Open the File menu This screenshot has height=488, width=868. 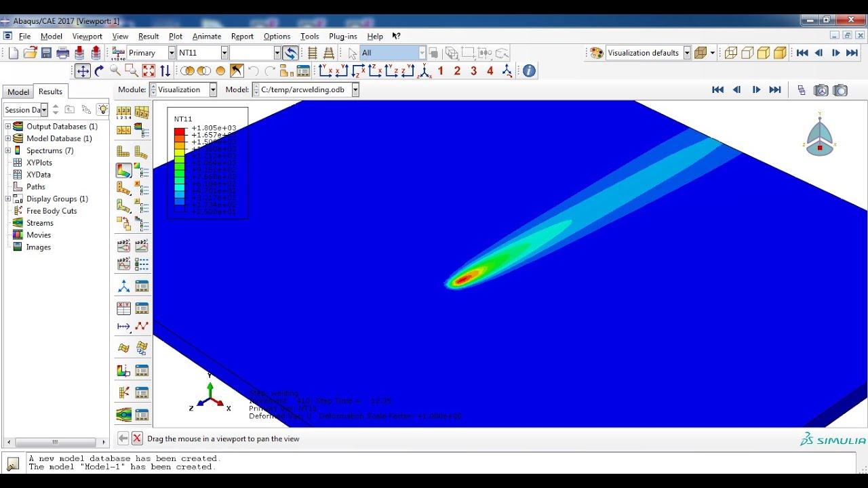(x=24, y=36)
